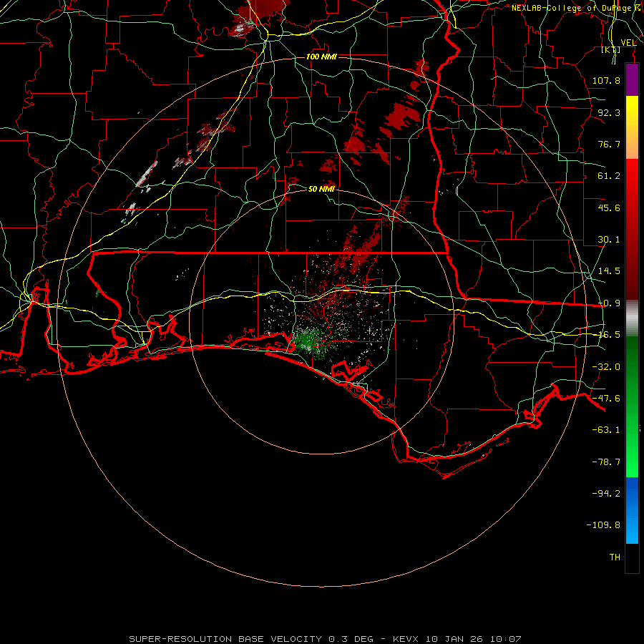Click the Super-Resolution Base Velocity caption

(326, 639)
